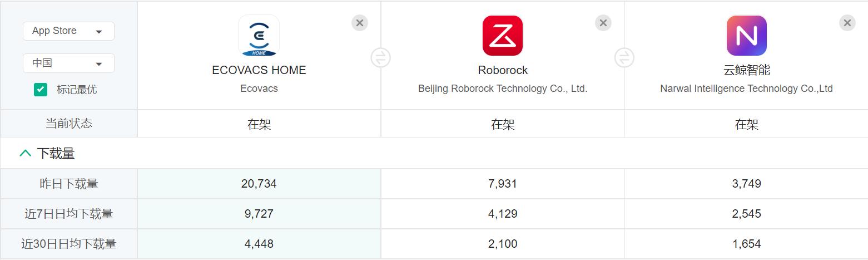Viewport: 868px width, 260px height.
Task: Click the 近7日日均下载量 row label
Action: click(68, 214)
